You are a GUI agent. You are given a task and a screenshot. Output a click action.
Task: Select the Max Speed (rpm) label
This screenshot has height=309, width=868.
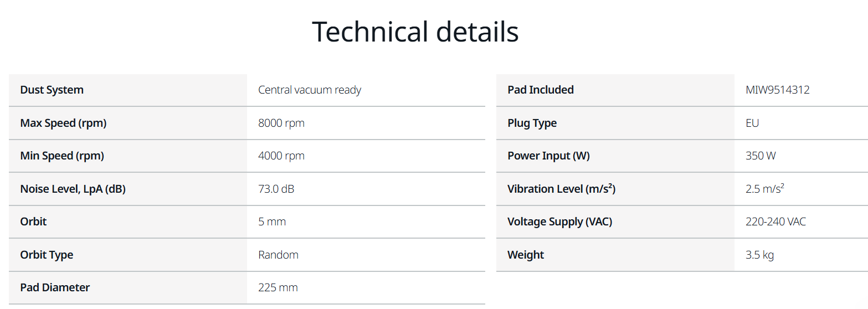[x=63, y=123]
